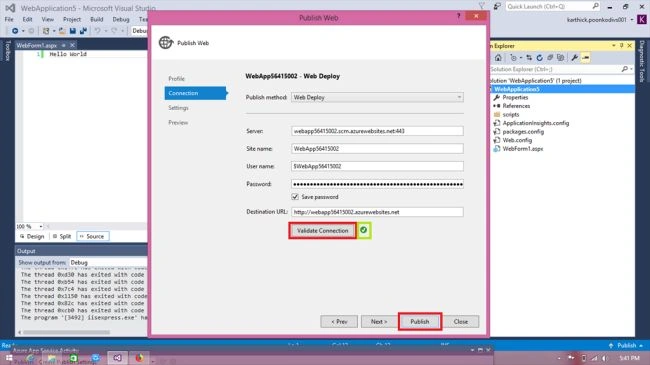Click the Output panel horizontal scrollbar
This screenshot has width=650, height=365.
tap(66, 332)
